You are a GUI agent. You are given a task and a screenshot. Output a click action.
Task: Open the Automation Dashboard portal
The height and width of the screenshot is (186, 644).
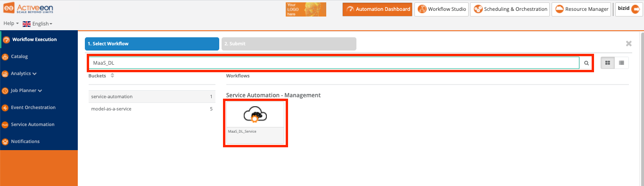click(x=377, y=9)
